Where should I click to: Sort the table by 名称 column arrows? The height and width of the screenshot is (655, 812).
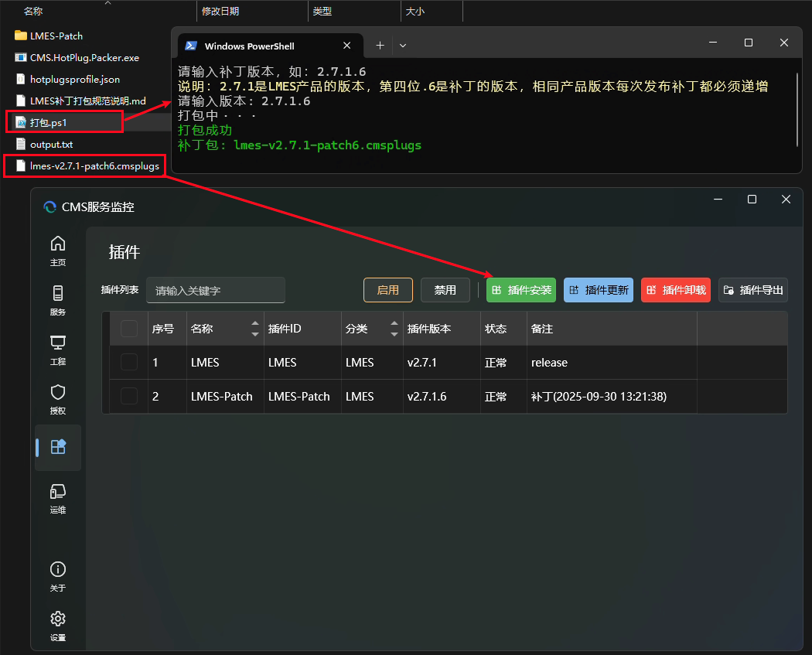click(x=255, y=329)
